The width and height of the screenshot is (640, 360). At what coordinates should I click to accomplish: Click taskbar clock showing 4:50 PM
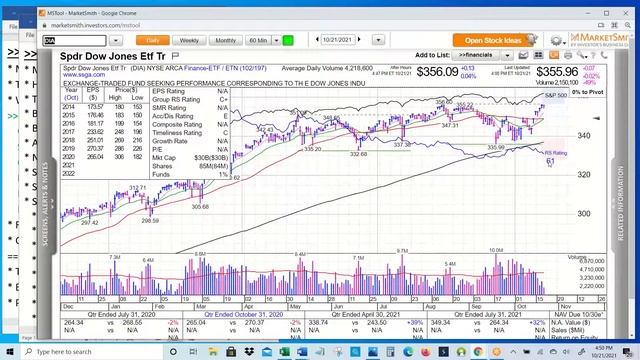click(604, 351)
